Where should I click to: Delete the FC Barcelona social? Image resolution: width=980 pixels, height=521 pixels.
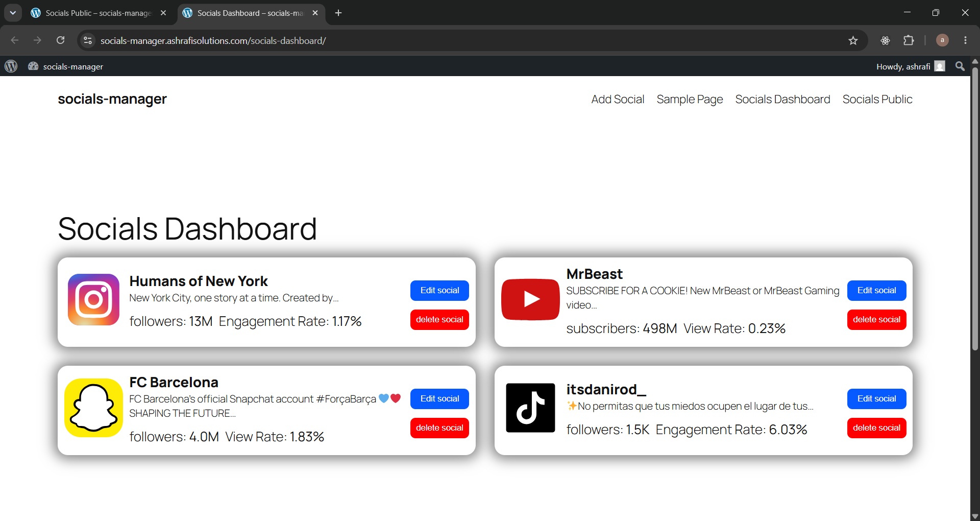coord(439,428)
